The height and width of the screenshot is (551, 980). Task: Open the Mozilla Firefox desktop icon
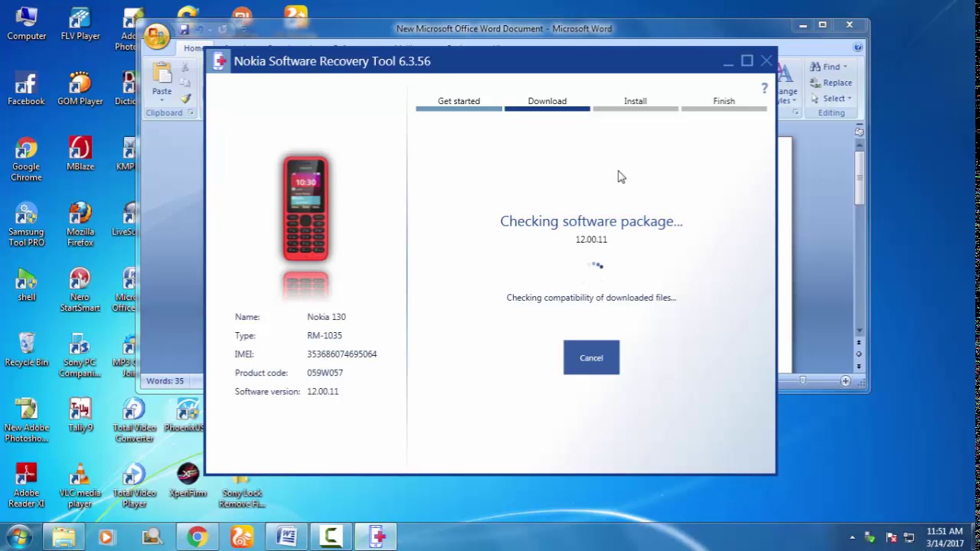pos(80,224)
